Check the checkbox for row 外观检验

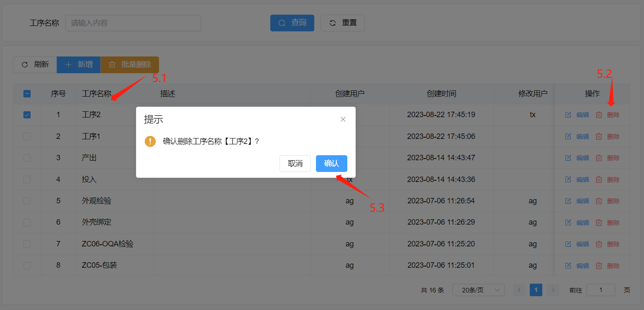[27, 201]
